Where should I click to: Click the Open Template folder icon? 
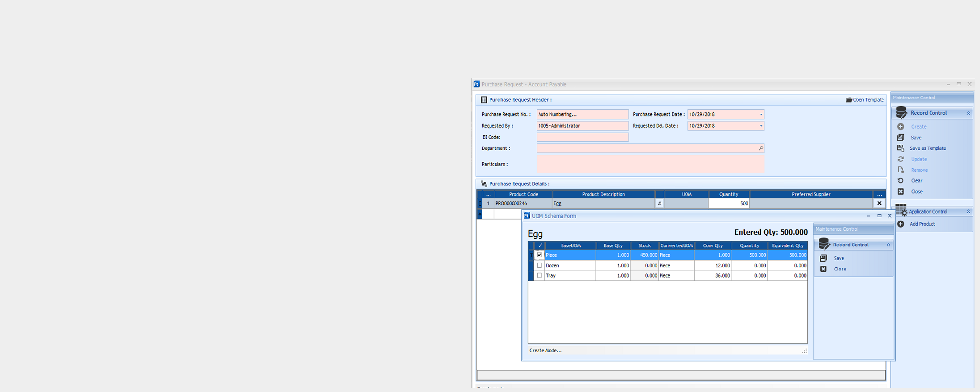pyautogui.click(x=849, y=100)
